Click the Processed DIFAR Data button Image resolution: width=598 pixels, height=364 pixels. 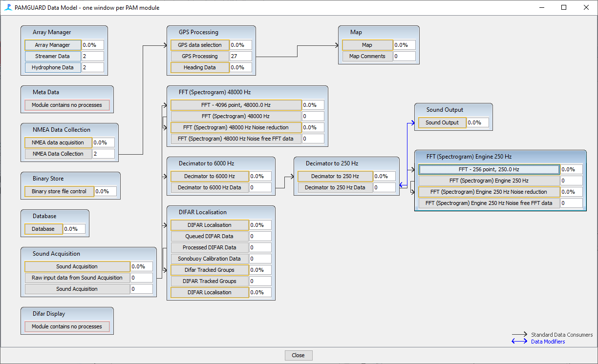(x=210, y=247)
